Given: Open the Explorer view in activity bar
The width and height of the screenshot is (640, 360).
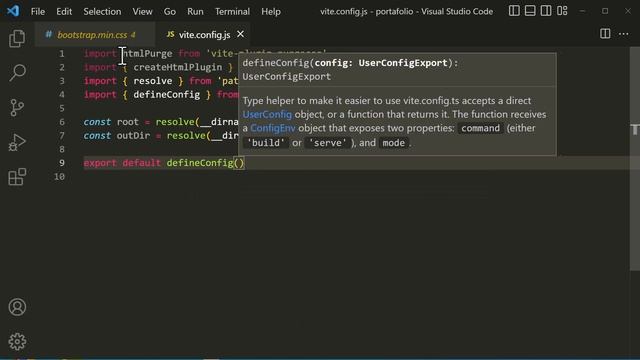Looking at the screenshot, I should [x=17, y=39].
